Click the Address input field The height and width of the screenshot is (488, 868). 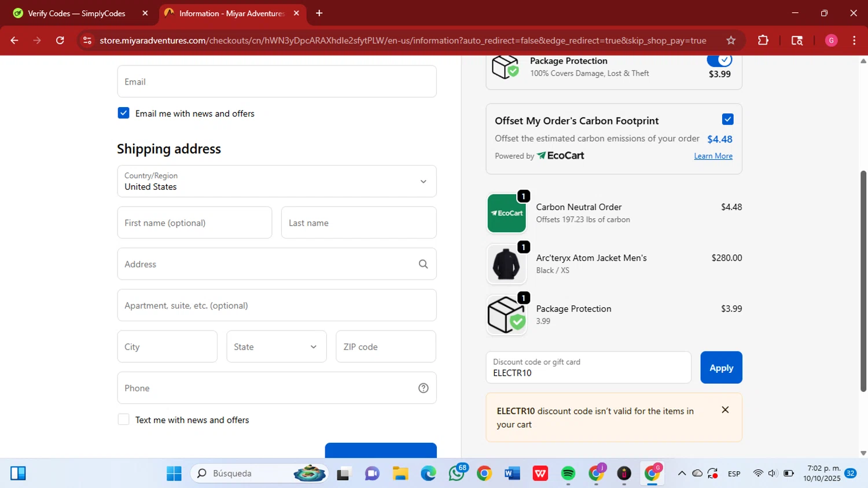coord(277,264)
